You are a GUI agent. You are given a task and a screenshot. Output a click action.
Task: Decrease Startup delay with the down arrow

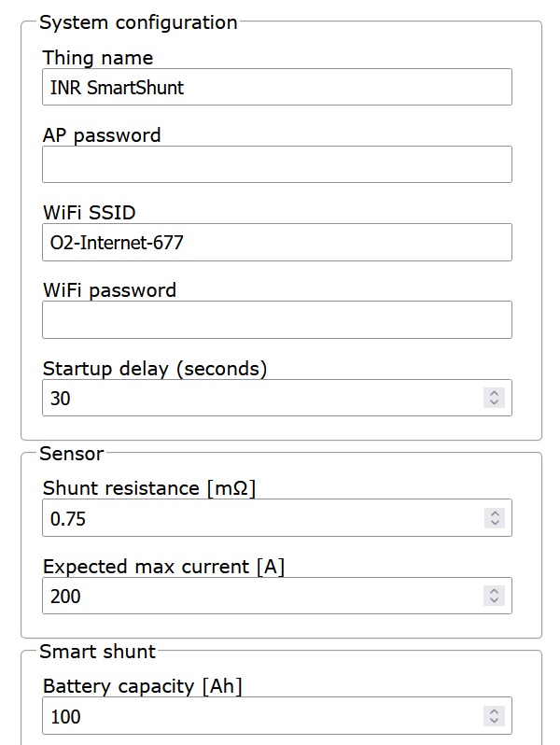495,403
